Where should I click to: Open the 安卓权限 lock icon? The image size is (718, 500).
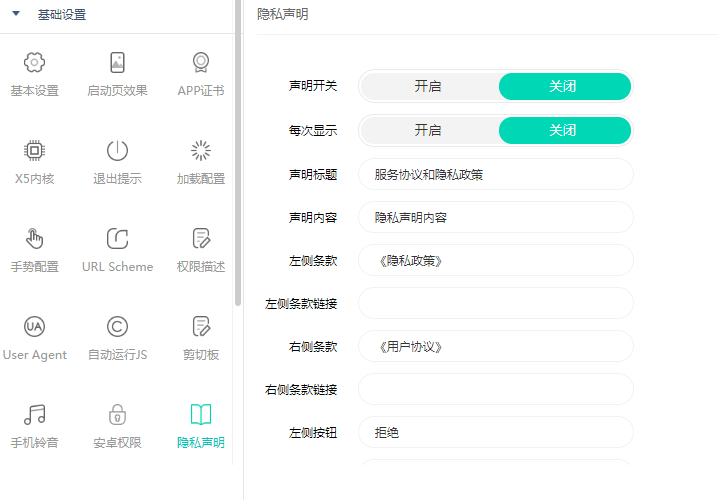[x=117, y=414]
